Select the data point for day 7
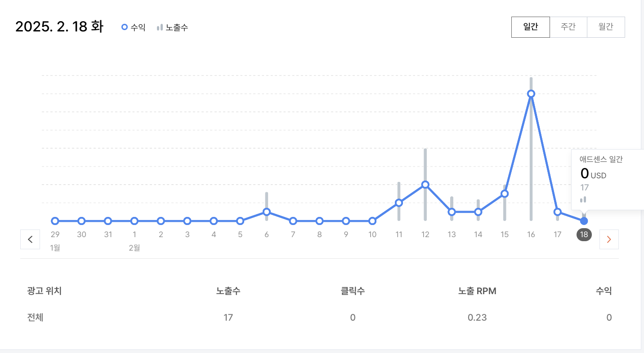The image size is (644, 353). click(x=293, y=221)
